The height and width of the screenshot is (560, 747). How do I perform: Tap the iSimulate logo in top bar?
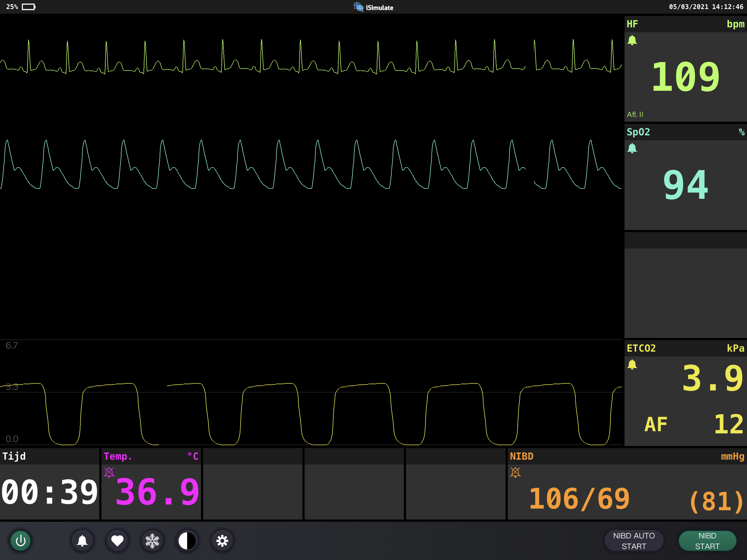click(373, 7)
